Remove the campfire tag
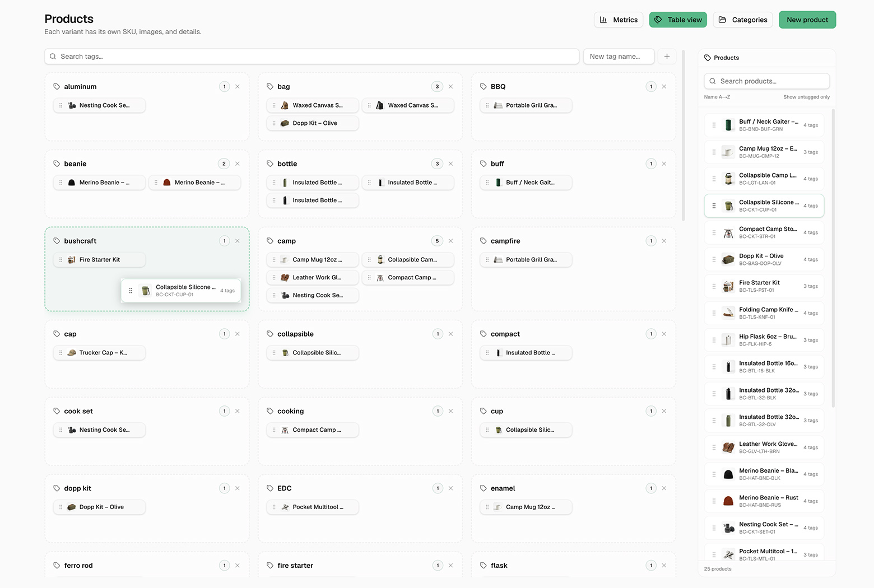 click(664, 241)
